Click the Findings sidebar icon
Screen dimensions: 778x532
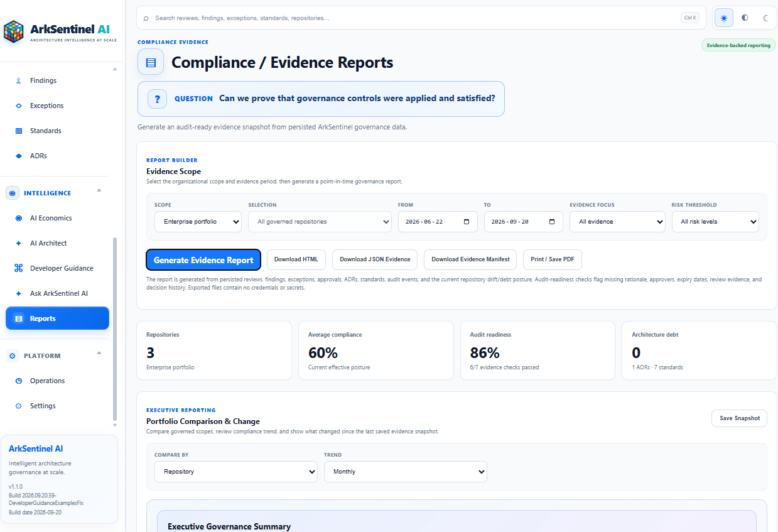(18, 80)
